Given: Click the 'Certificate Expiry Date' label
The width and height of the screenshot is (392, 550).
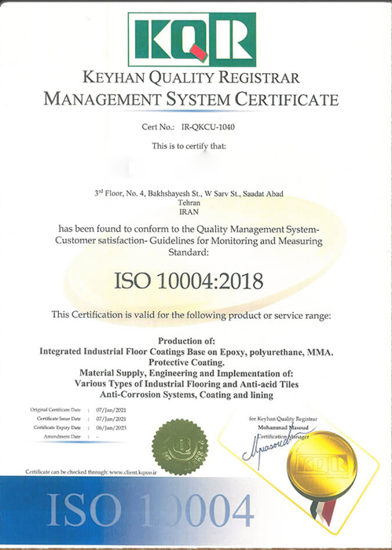Looking at the screenshot, I should point(57,427).
